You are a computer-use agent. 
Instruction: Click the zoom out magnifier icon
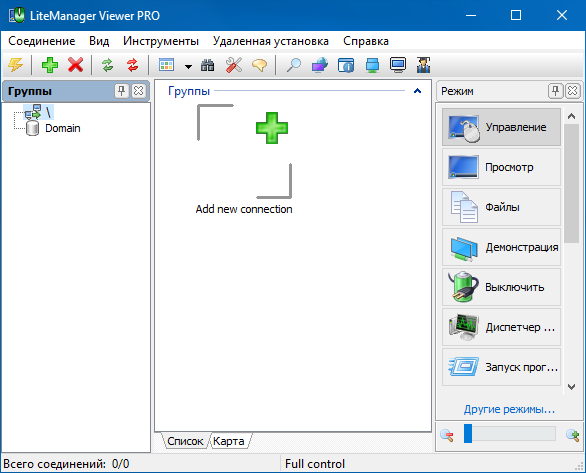[447, 435]
